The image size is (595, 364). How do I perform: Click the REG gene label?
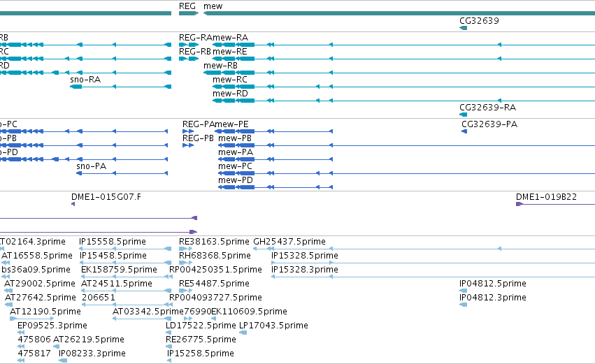pos(187,6)
